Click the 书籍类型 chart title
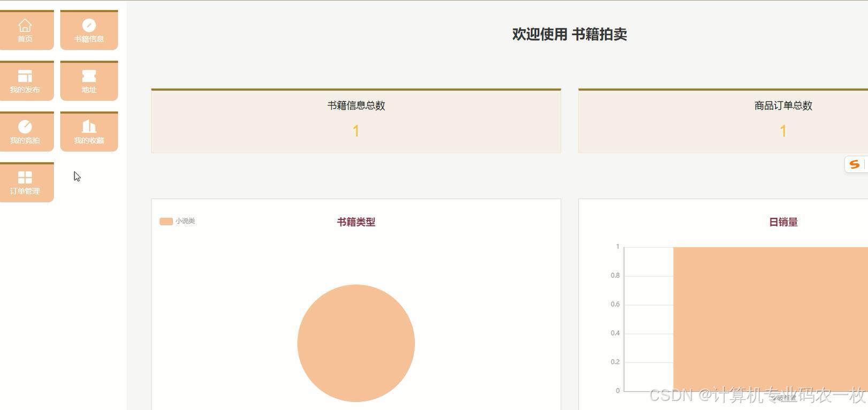The height and width of the screenshot is (410, 868). (x=356, y=222)
